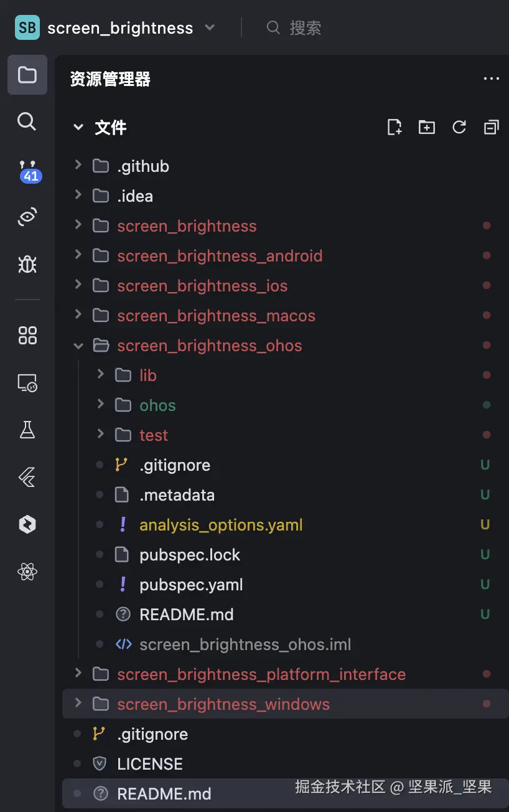Screen dimensions: 509x812
Task: Open the Search panel in sidebar
Action: (x=27, y=121)
